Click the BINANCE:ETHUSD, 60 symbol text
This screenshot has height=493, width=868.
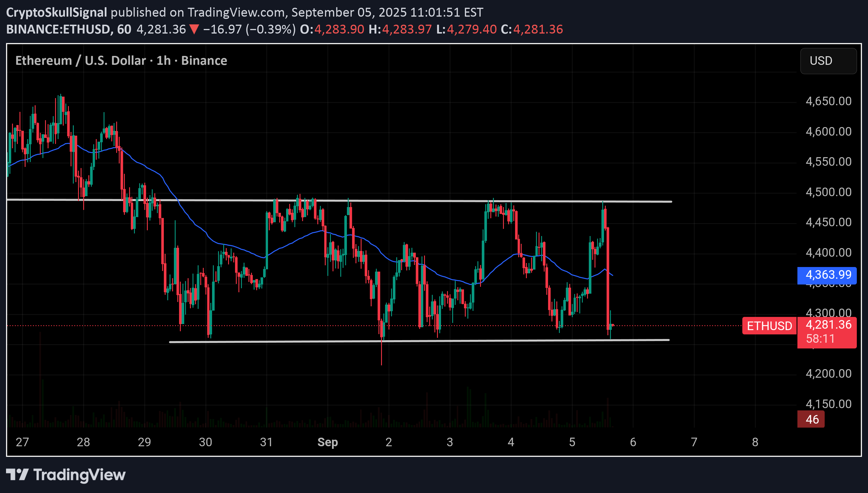(69, 30)
